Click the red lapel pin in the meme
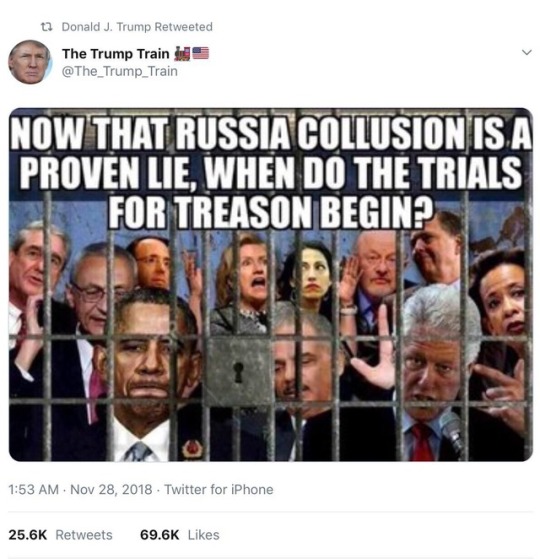 (192, 448)
